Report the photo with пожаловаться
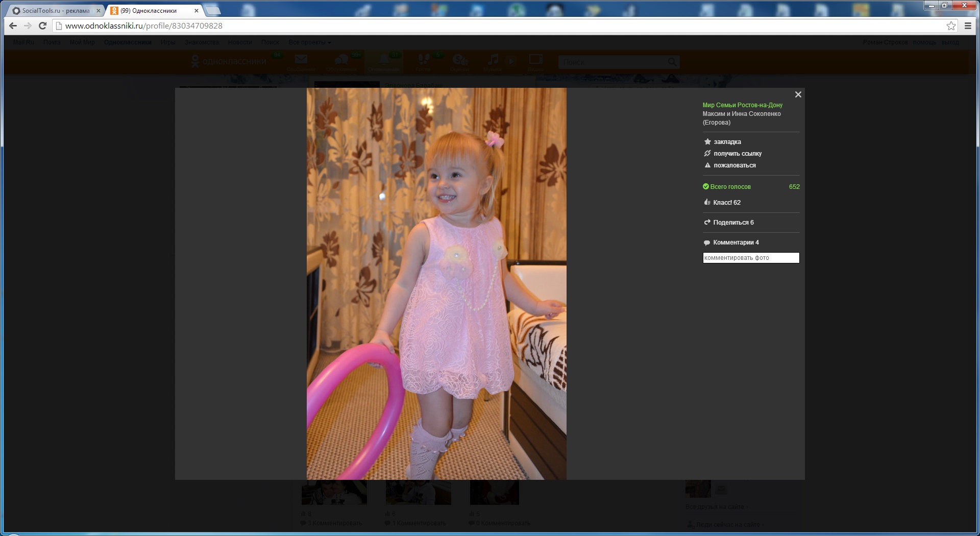Image resolution: width=980 pixels, height=536 pixels. (734, 165)
